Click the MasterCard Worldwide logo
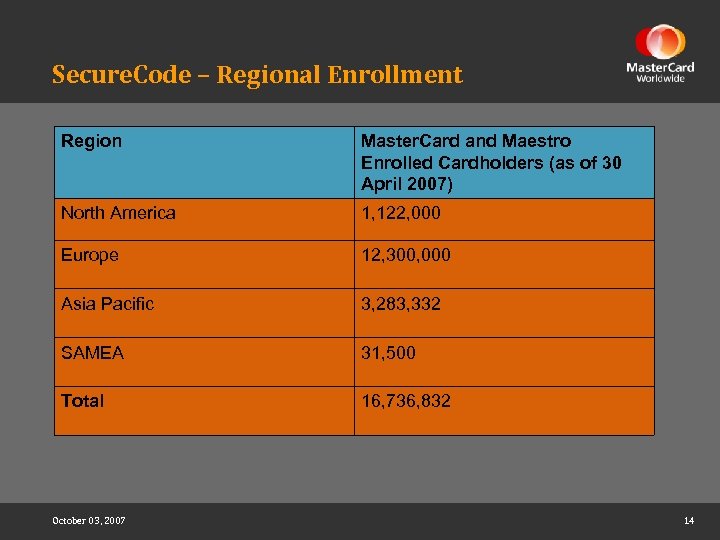This screenshot has height=540, width=720. 660,54
